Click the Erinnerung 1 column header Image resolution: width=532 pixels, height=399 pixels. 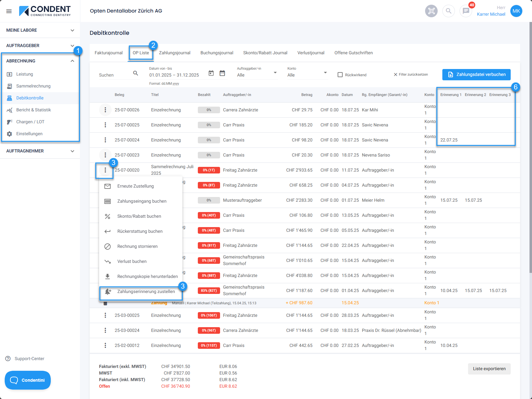click(x=451, y=95)
